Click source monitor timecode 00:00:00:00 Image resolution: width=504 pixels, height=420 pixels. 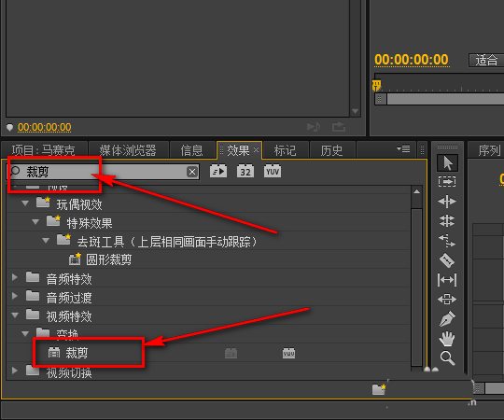click(x=45, y=127)
